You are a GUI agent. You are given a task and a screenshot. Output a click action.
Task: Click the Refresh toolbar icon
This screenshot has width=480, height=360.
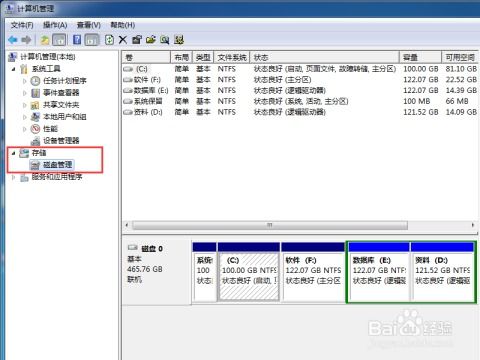[x=109, y=40]
